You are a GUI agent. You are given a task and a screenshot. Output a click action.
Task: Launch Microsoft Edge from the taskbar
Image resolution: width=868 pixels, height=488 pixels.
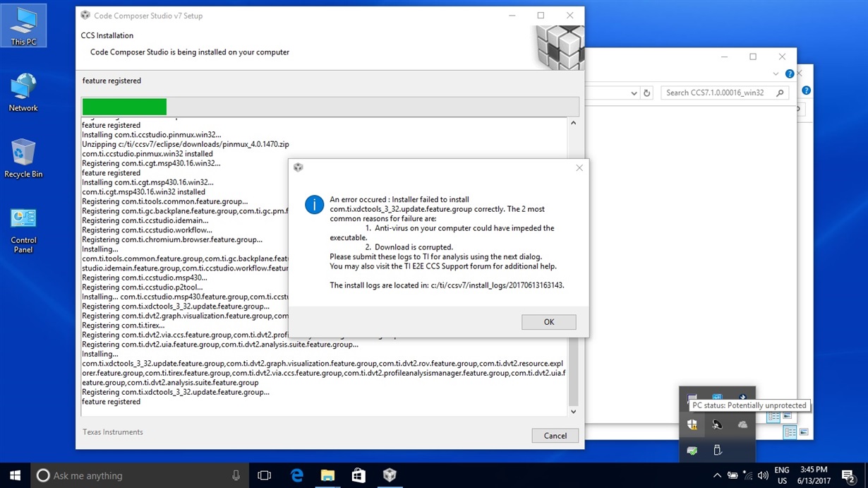click(x=296, y=475)
